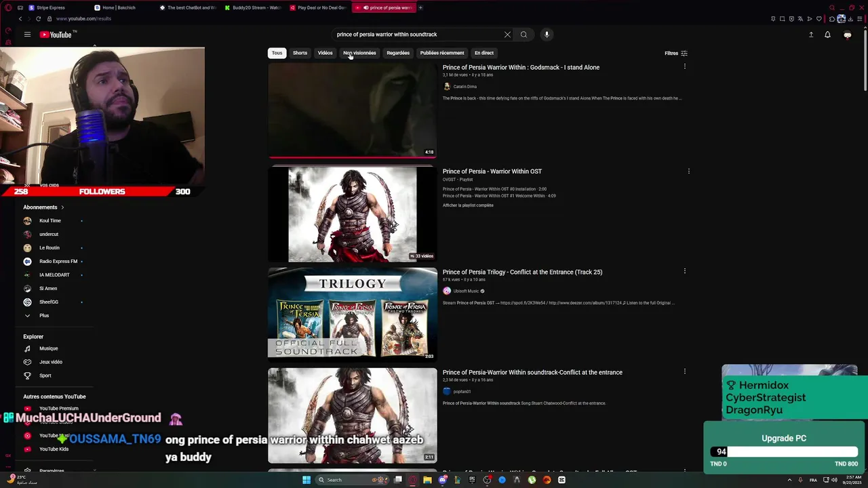Select the Non visionnées filter chip

359,53
